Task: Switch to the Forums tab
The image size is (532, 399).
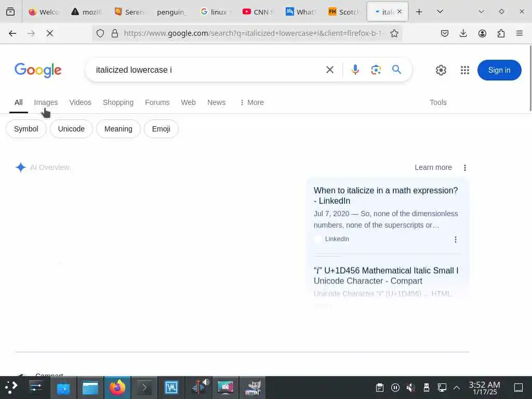Action: [157, 102]
